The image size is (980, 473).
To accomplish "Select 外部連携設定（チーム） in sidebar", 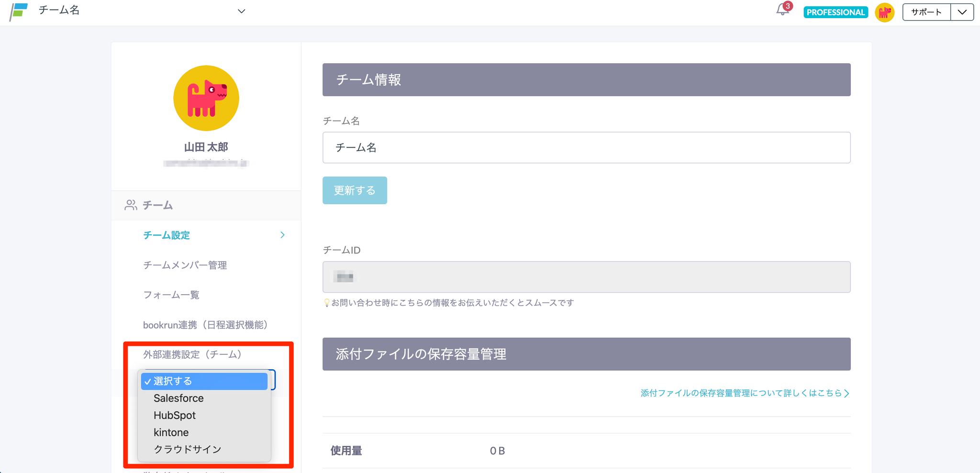I will [192, 354].
